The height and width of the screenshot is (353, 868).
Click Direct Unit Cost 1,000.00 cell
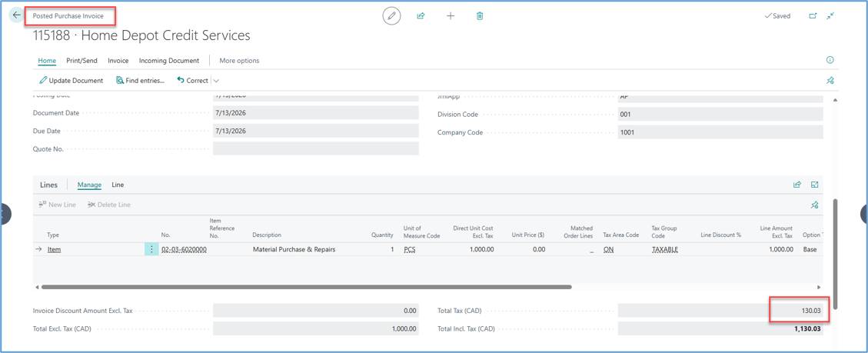click(x=480, y=249)
